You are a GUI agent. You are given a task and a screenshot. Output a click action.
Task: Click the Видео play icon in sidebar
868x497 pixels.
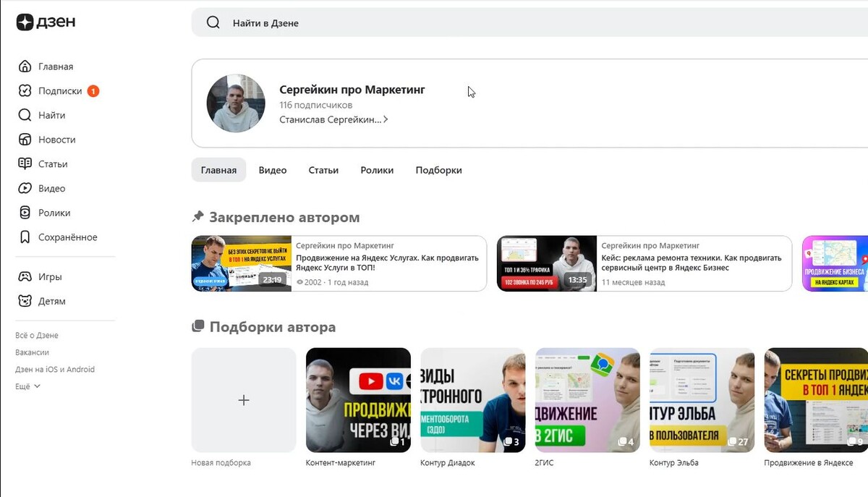(x=25, y=188)
